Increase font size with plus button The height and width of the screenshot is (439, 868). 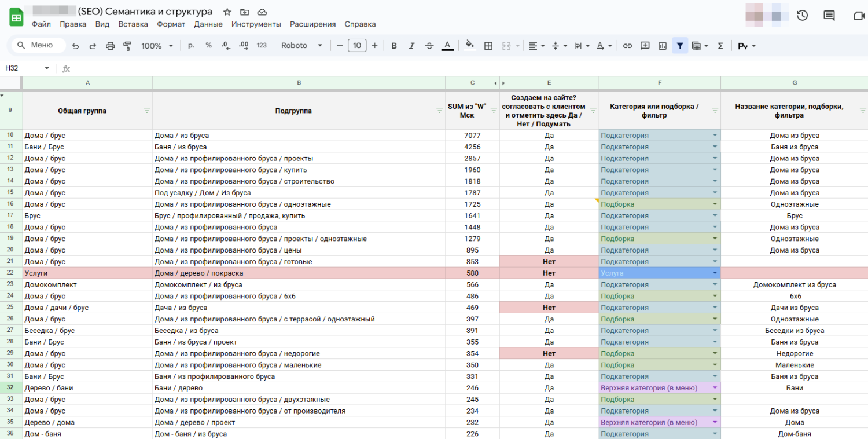pos(374,46)
